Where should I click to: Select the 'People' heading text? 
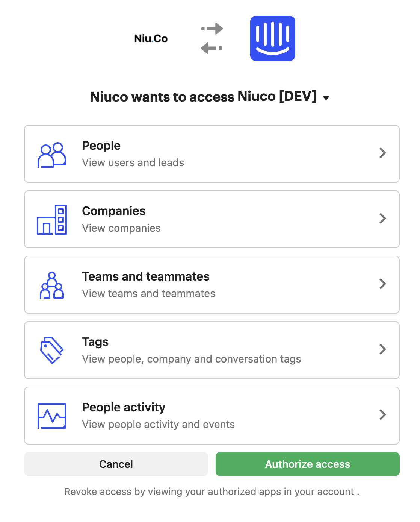pyautogui.click(x=101, y=146)
